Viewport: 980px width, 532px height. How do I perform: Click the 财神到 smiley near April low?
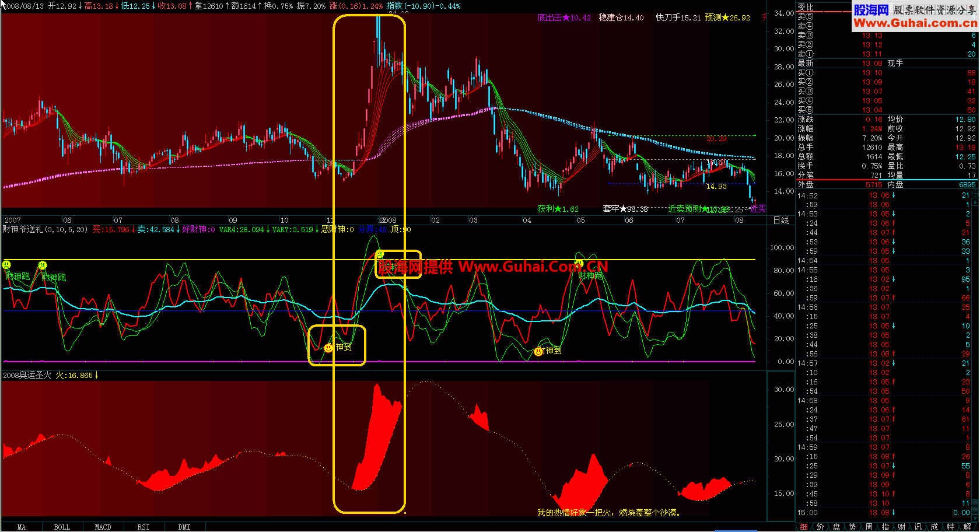[x=538, y=351]
